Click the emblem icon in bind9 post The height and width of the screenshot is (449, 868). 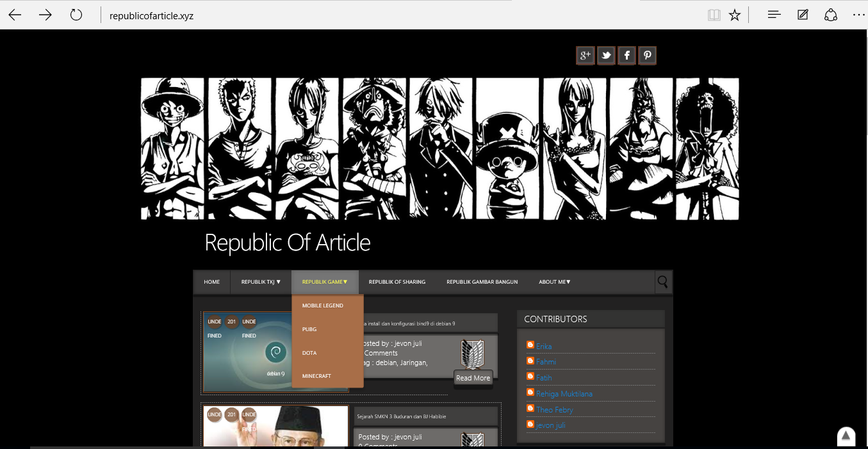pos(472,354)
